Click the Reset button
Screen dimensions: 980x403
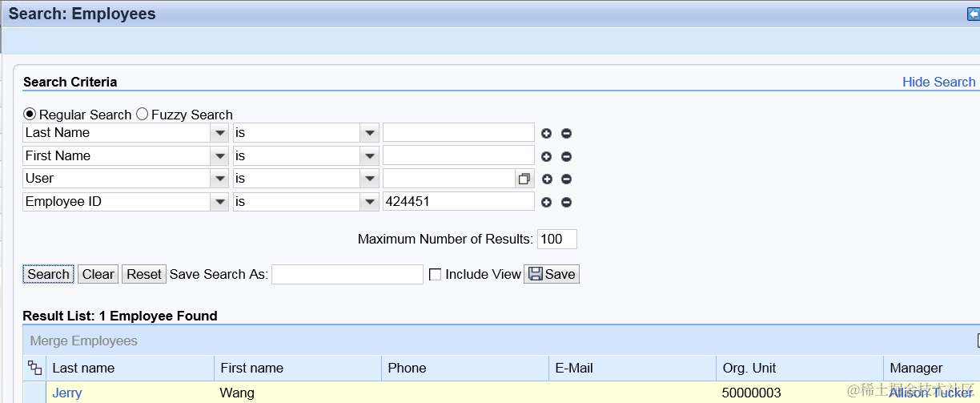point(144,274)
